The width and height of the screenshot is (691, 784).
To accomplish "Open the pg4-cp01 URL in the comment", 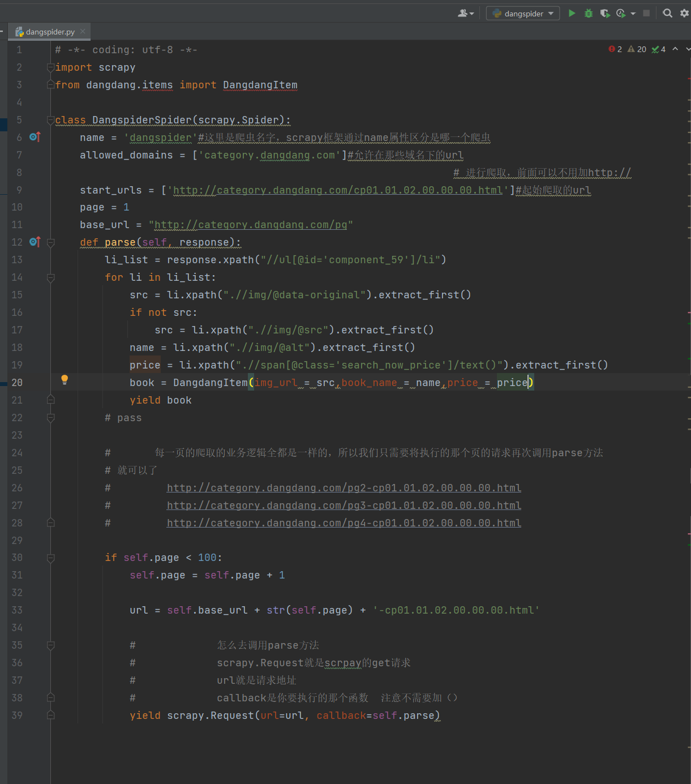I will click(x=344, y=523).
